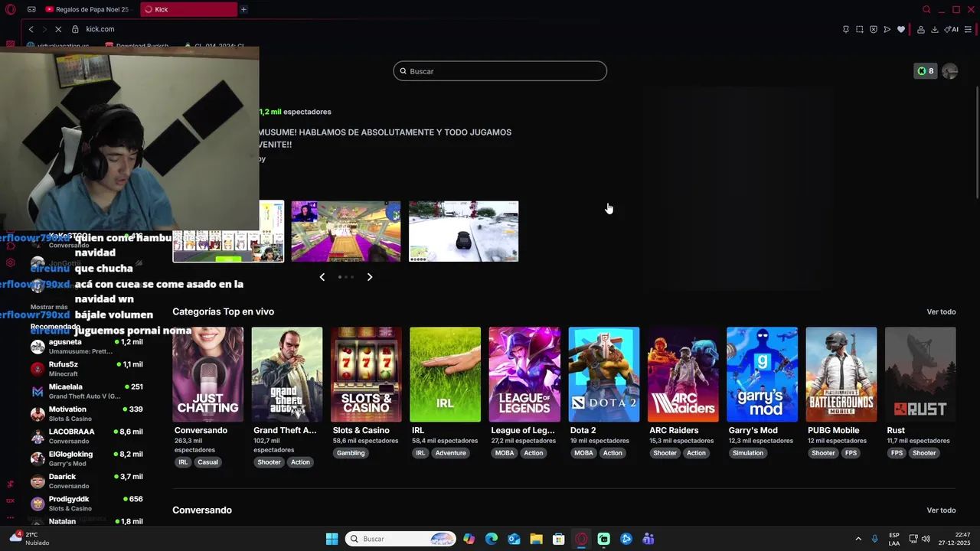Click the pinboard pin icon in address bar
Screen dimensions: 980x551
click(845, 29)
